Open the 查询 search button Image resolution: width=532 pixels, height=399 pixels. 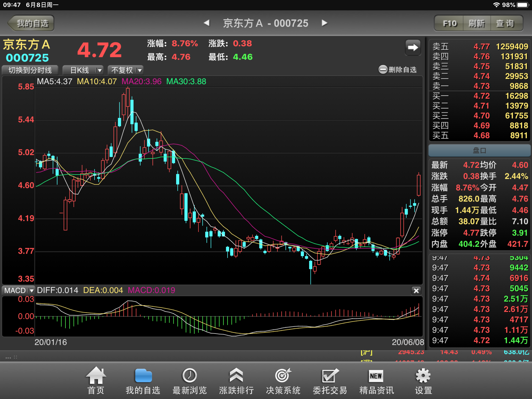coord(506,23)
